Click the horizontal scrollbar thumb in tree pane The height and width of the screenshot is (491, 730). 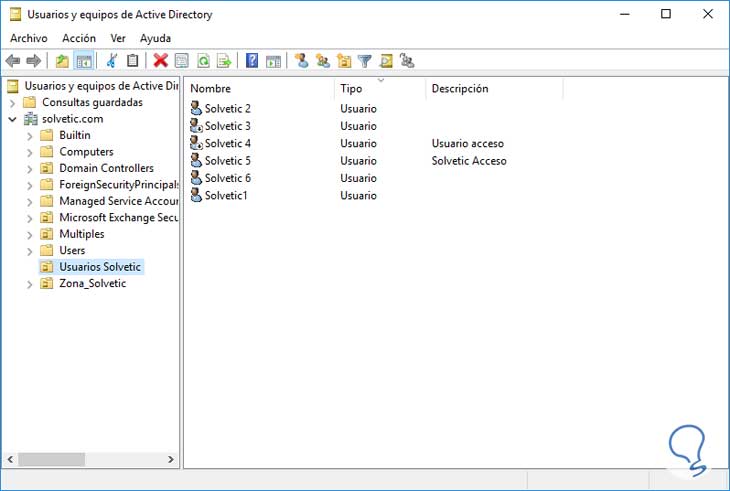click(52, 459)
